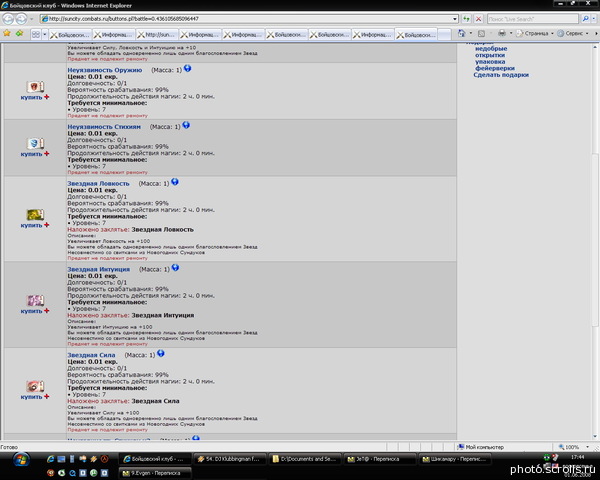This screenshot has height=480, width=600.
Task: Expand the tab list dropdown arrow
Action: pos(45,35)
